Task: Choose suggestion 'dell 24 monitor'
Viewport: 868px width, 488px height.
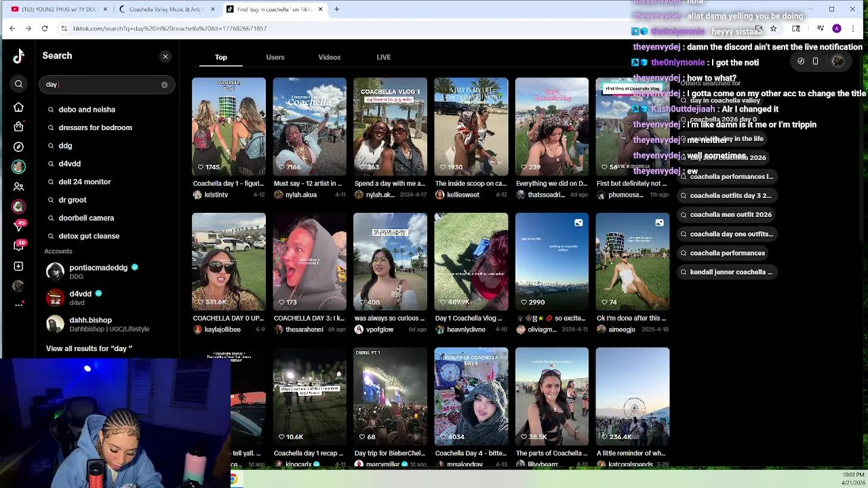Action: pos(108,182)
